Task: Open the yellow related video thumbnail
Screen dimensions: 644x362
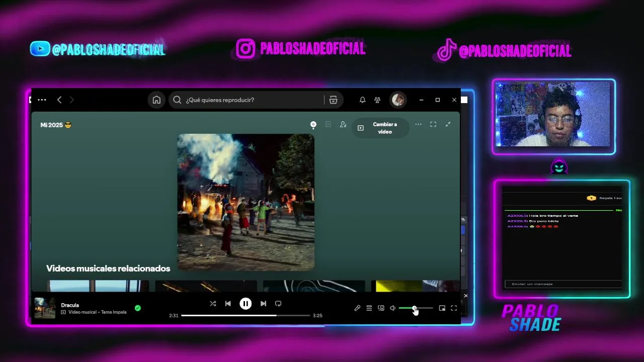Action: click(415, 286)
